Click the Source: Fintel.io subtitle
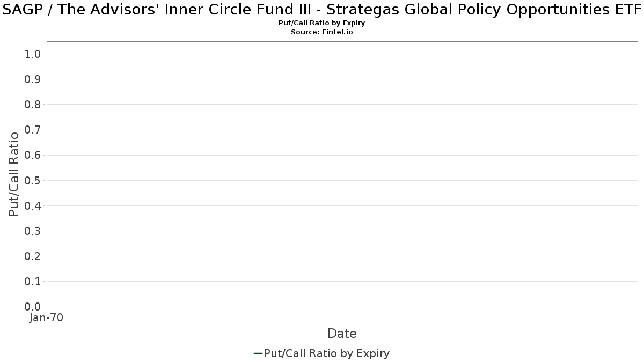Image resolution: width=644 pixels, height=362 pixels. coord(322,32)
